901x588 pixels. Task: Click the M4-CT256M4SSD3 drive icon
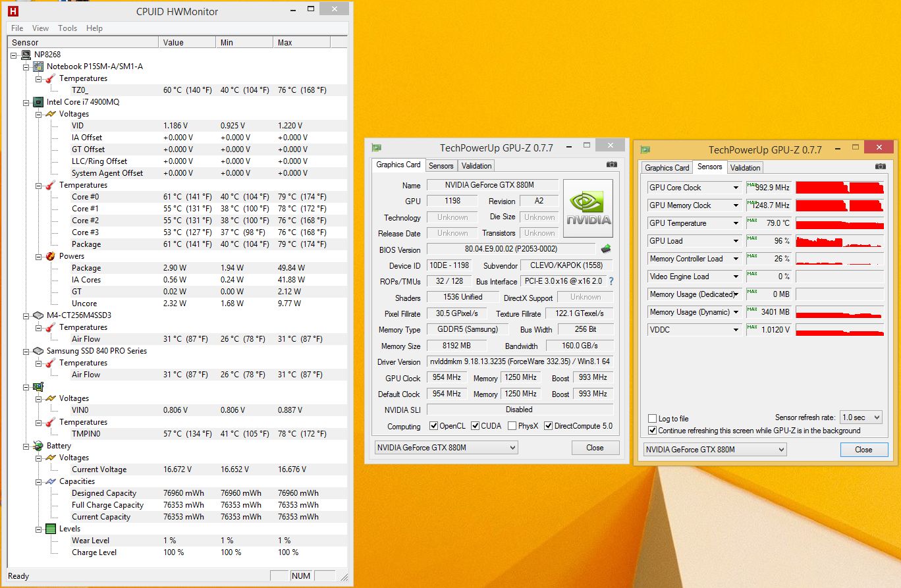(38, 315)
